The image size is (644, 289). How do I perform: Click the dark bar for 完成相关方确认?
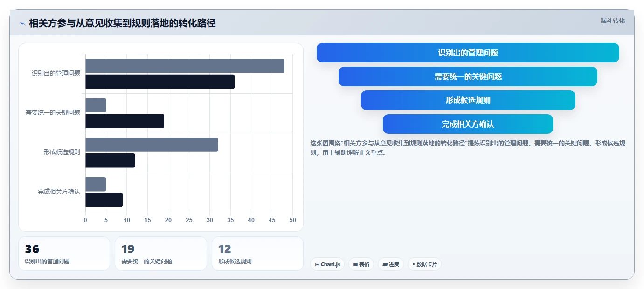click(x=104, y=200)
